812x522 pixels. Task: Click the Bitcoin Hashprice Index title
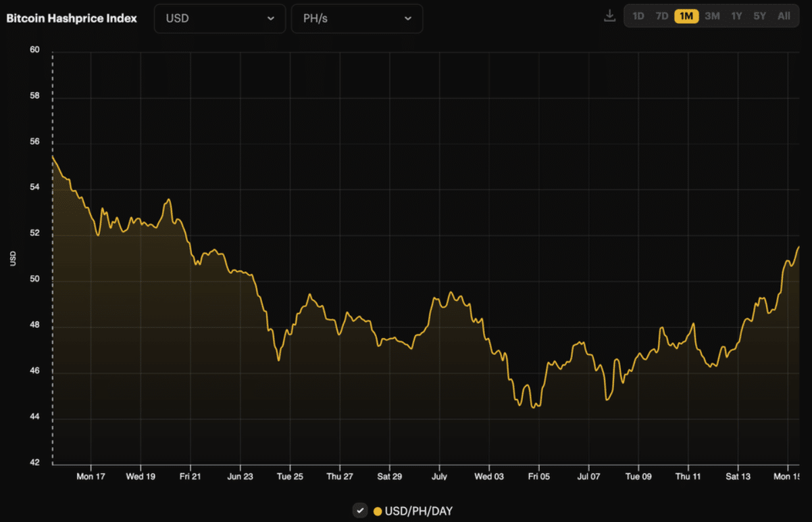point(72,18)
